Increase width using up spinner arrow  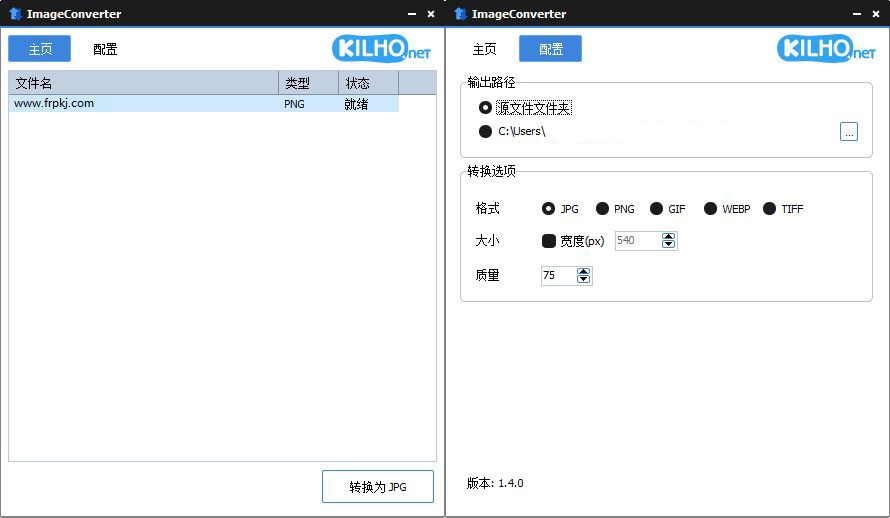click(x=669, y=237)
